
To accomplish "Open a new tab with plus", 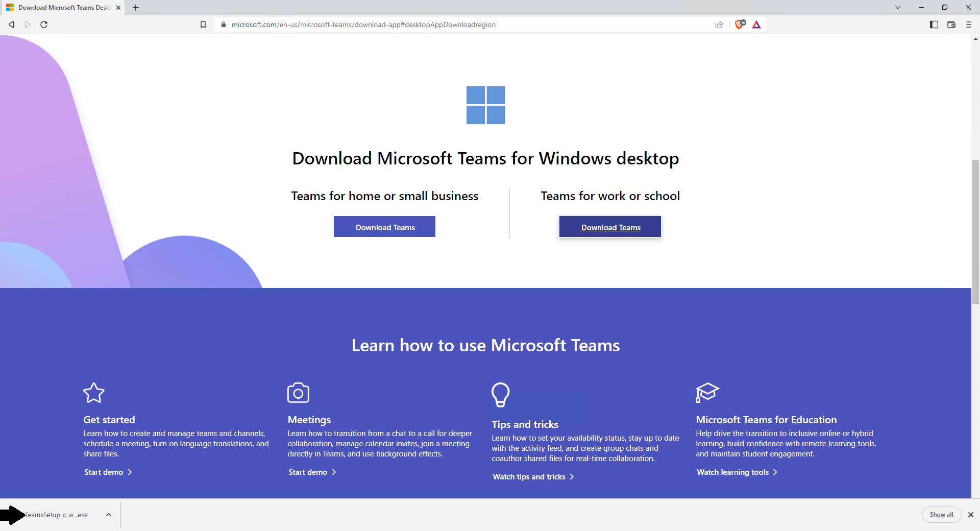I will coord(136,8).
